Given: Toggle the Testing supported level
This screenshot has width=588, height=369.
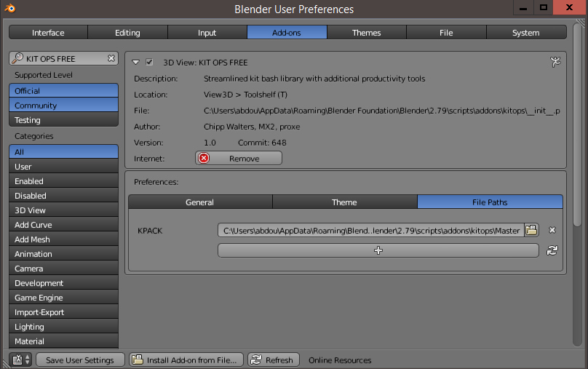Looking at the screenshot, I should pyautogui.click(x=63, y=120).
